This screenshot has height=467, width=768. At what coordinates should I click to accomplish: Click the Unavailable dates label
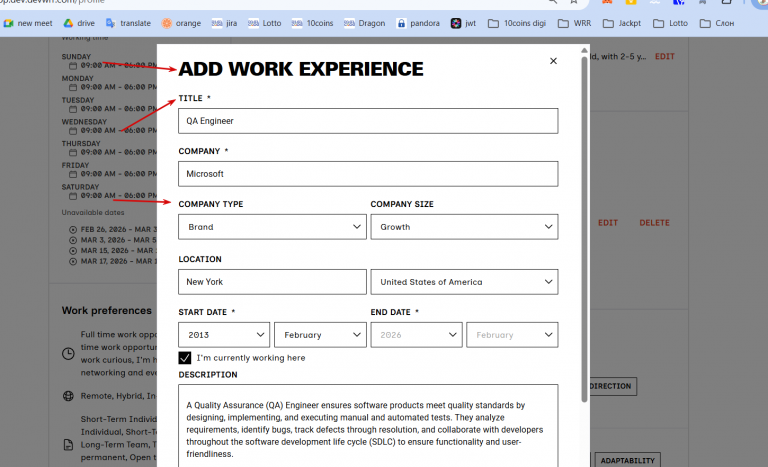(93, 212)
